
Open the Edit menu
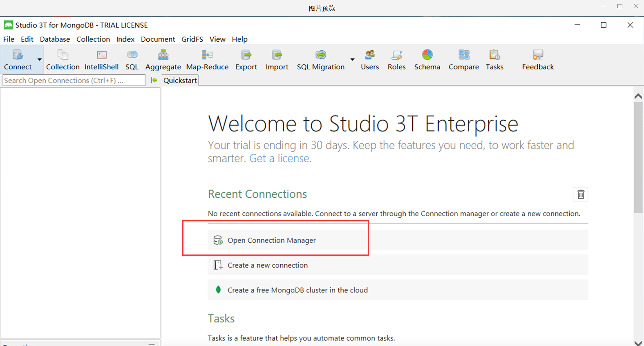27,39
